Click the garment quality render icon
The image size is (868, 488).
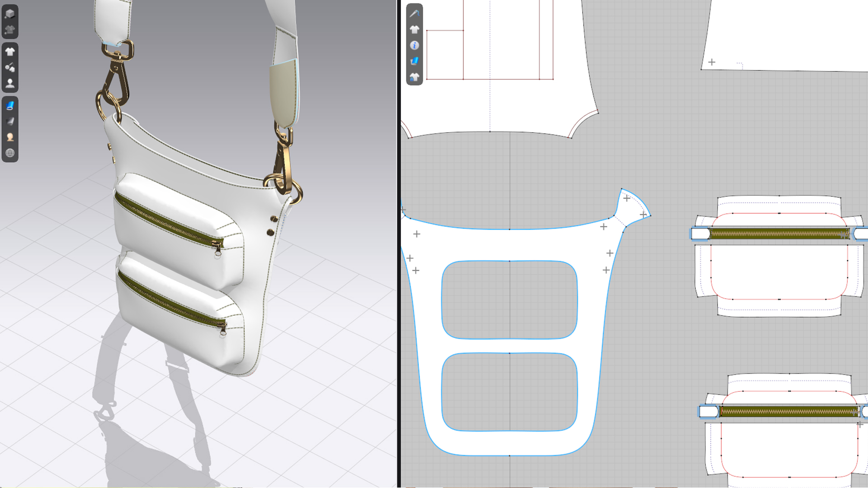10,30
